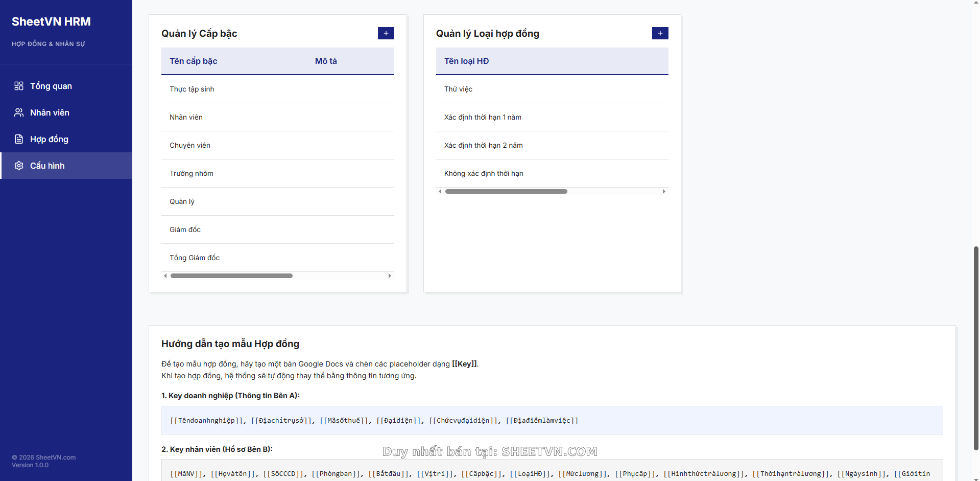Add a new cấp bậc with plus button

[386, 33]
